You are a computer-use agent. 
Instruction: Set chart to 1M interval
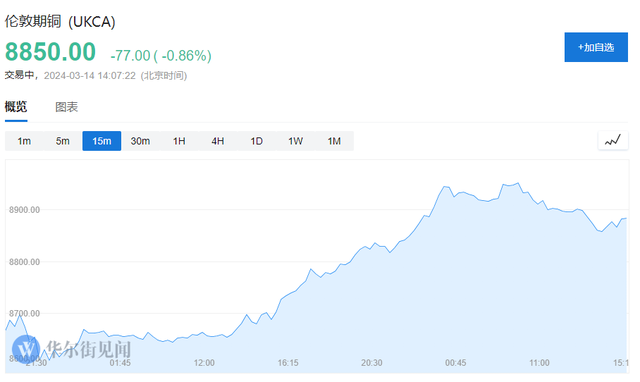pyautogui.click(x=334, y=141)
